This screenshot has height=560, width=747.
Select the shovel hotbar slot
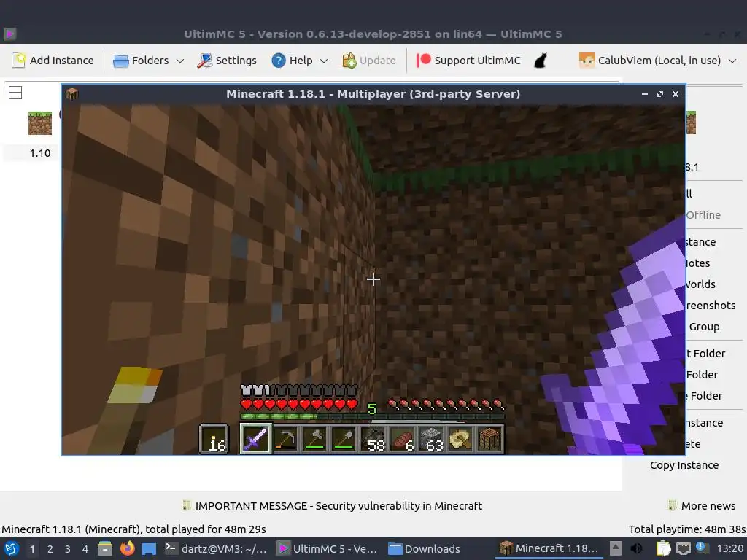tap(344, 438)
